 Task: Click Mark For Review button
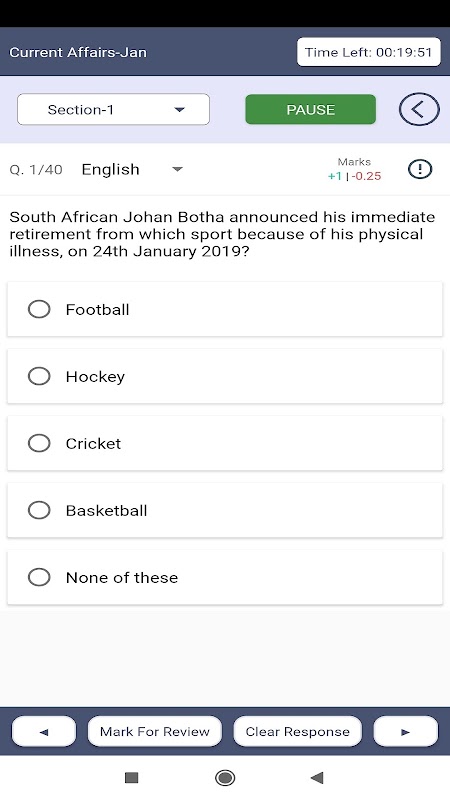point(155,732)
